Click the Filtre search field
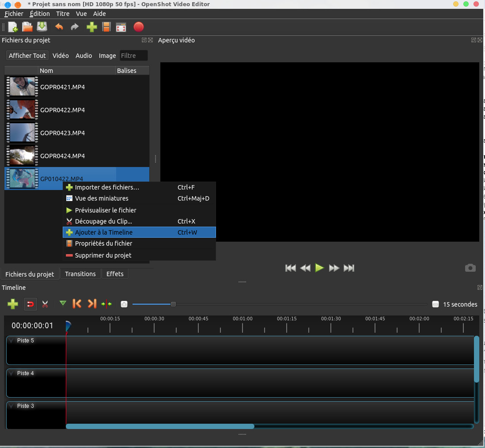 tap(133, 56)
